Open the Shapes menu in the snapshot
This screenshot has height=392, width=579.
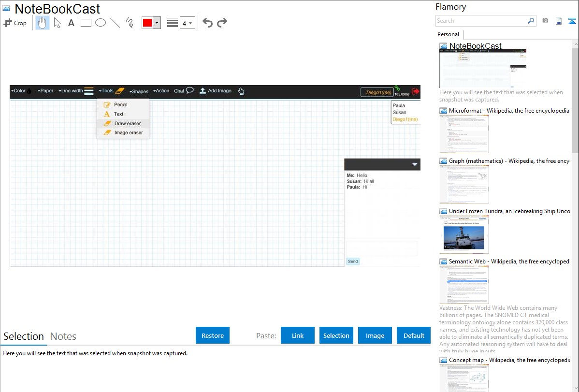[139, 91]
